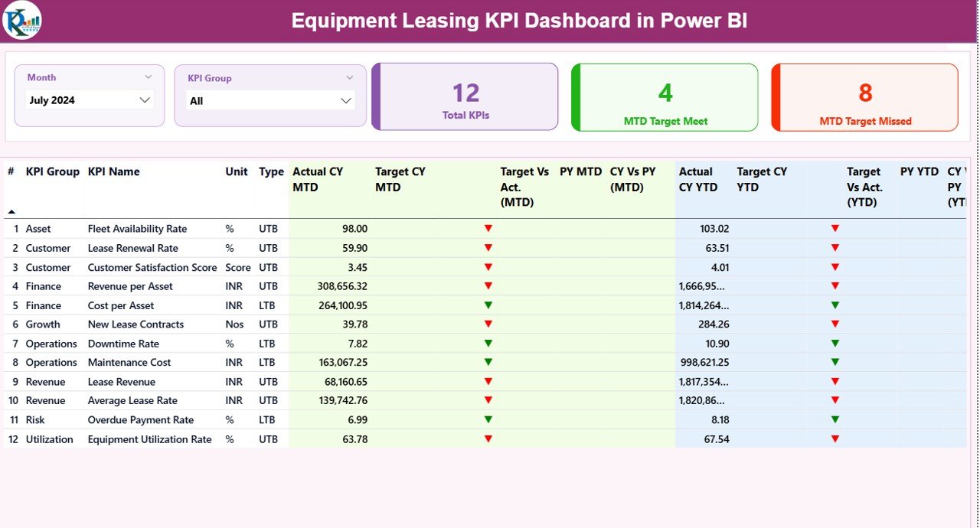Click the green YTD indicator for Overdue Payment Rate
The width and height of the screenshot is (980, 528).
tap(835, 419)
